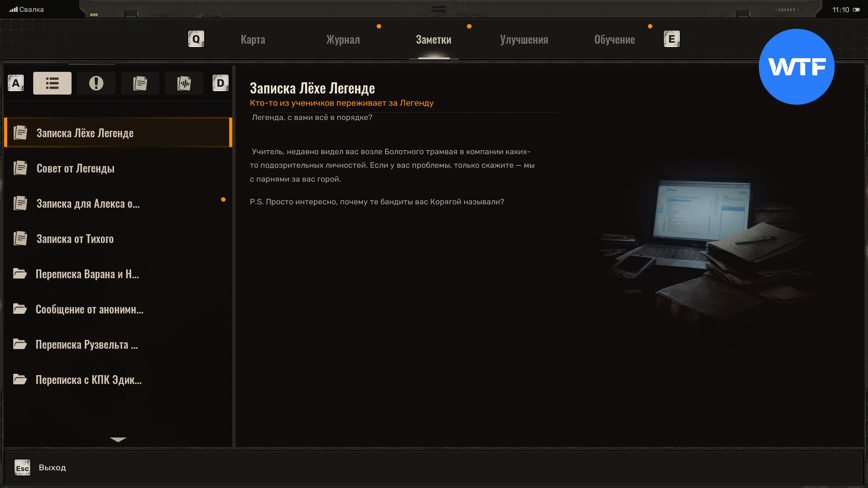Select the all-notes list filter icon
The width and height of the screenshot is (868, 488).
tap(52, 83)
